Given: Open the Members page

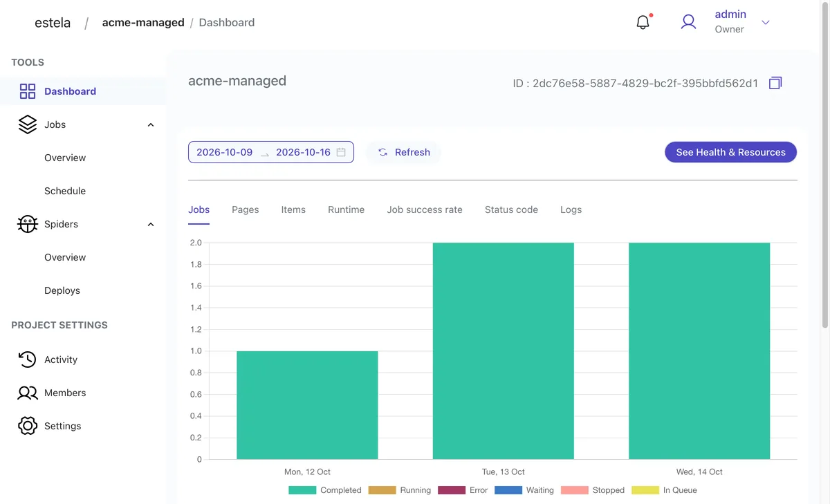Looking at the screenshot, I should [x=65, y=393].
